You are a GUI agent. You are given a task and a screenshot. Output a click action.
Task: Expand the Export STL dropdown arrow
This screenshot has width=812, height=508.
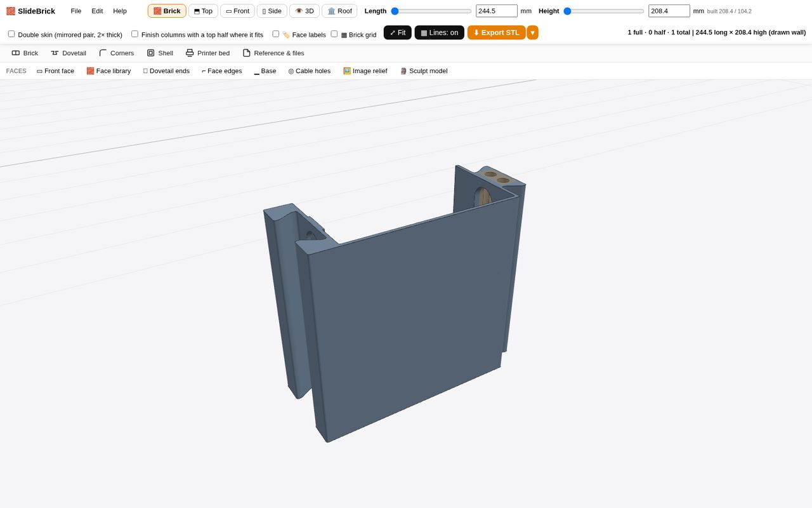pos(532,32)
